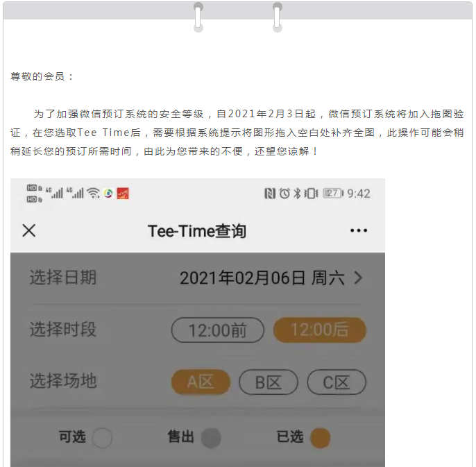Image resolution: width=476 pixels, height=467 pixels.
Task: Close the Tee-Time query page with the X
Action: point(29,230)
